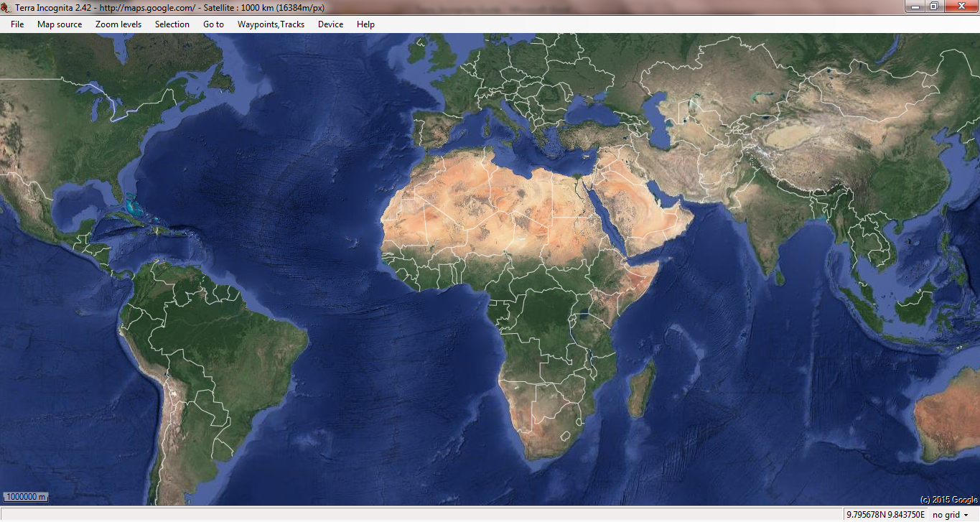Open the Device menu
The width and height of the screenshot is (980, 522).
[x=330, y=24]
